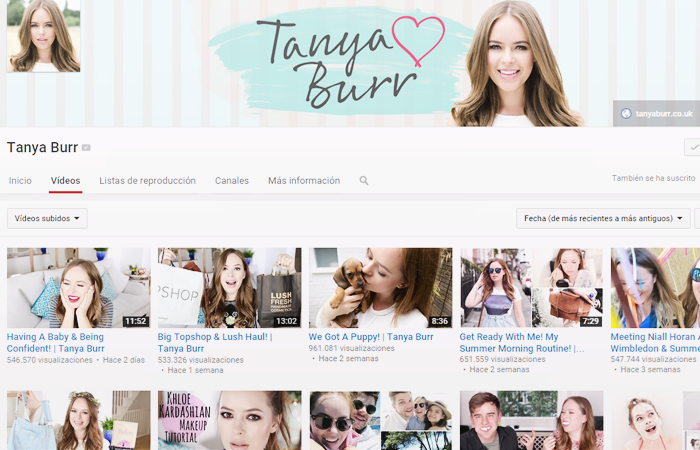Click the 961.081 visualizaciones text
This screenshot has height=450, width=700.
coord(351,348)
